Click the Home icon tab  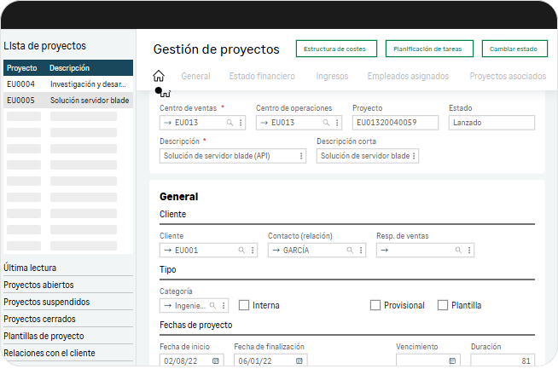158,76
